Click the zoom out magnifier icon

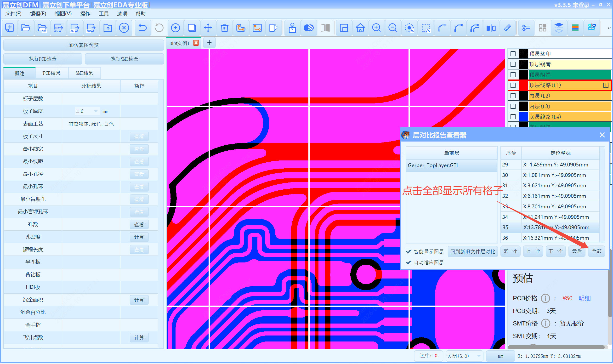[393, 28]
